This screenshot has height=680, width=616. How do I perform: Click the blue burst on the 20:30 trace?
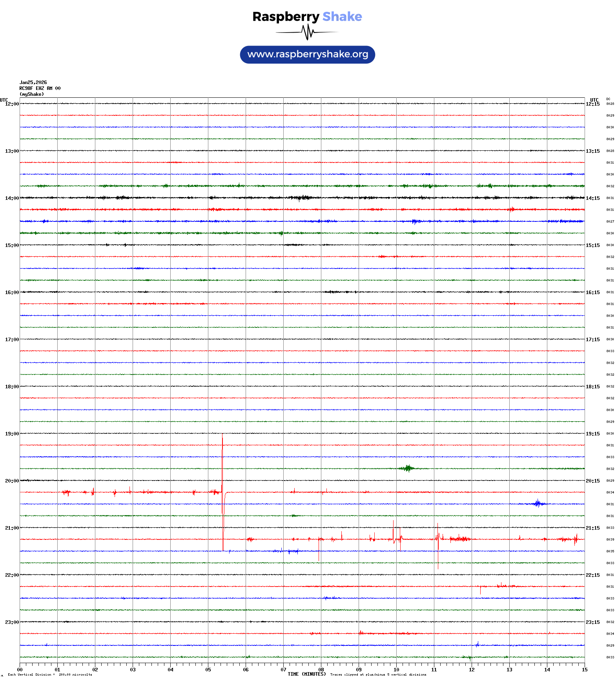pos(538,503)
